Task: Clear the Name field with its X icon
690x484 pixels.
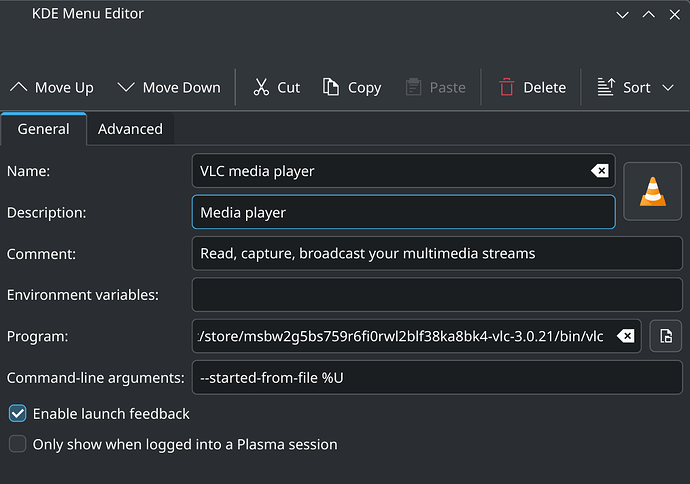Action: tap(600, 171)
